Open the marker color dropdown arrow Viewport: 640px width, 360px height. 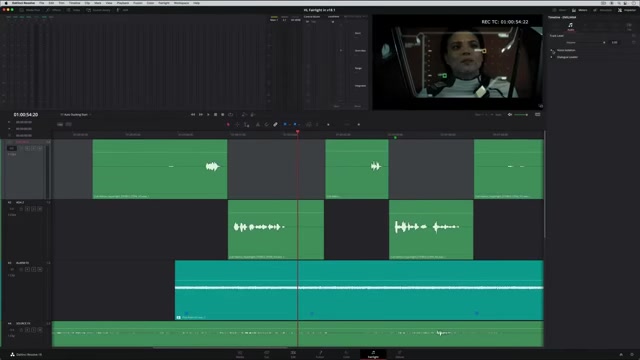(x=299, y=124)
